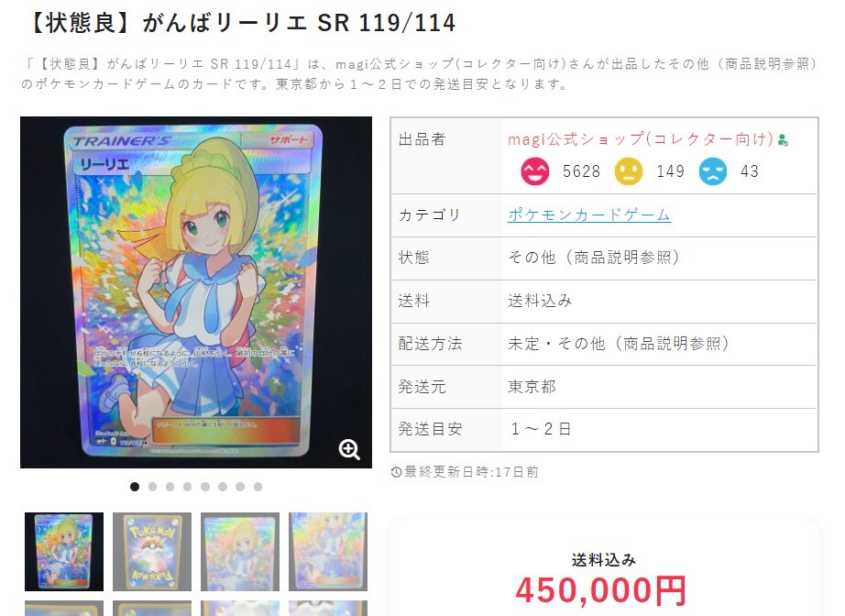The image size is (845, 616).
Task: Click the yellow neutral face rating icon
Action: [629, 171]
